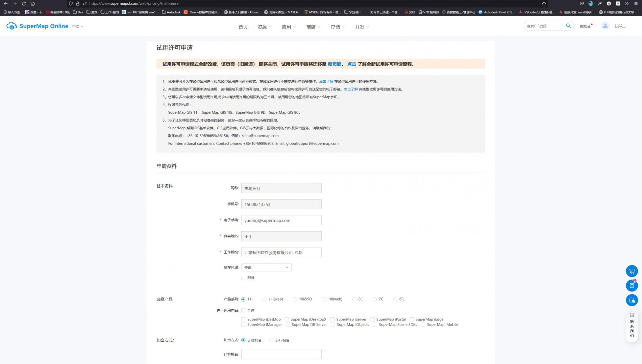
Task: Click the 工作机构 organization input field
Action: point(281,252)
